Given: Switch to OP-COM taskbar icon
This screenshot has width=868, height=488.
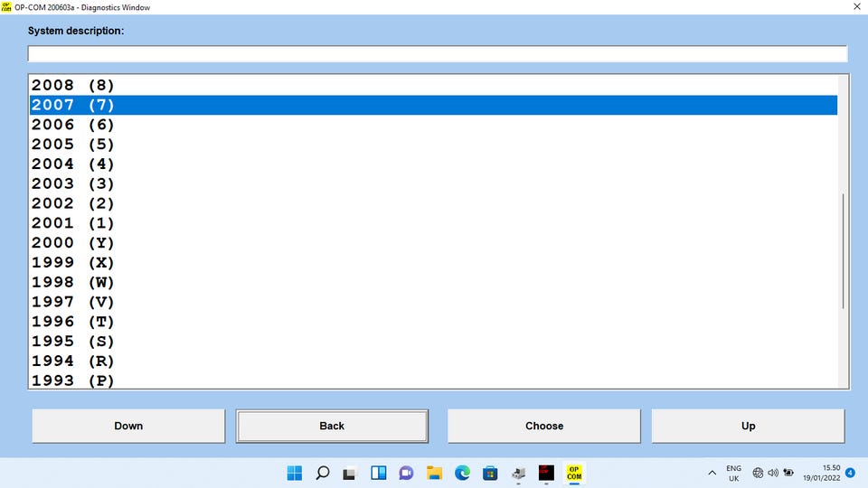Looking at the screenshot, I should (x=574, y=473).
